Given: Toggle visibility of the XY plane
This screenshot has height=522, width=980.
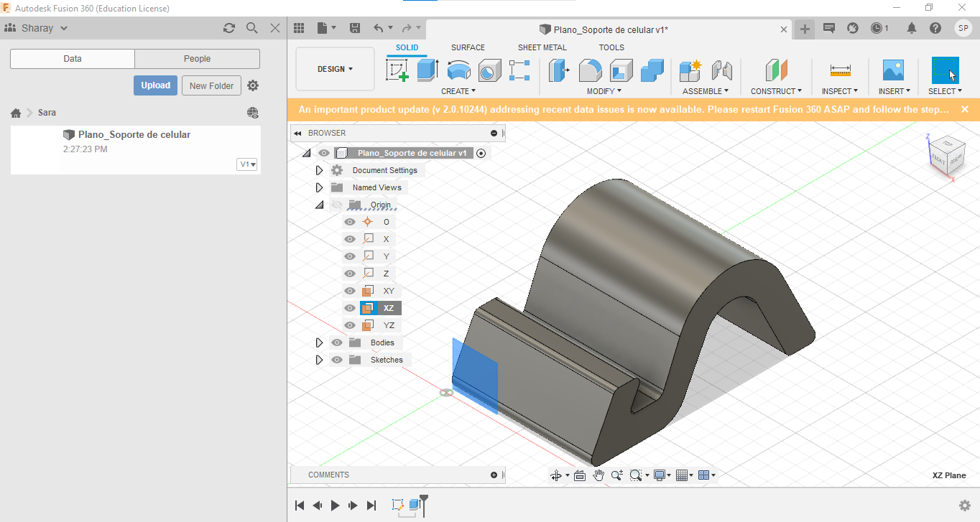Looking at the screenshot, I should pyautogui.click(x=350, y=291).
